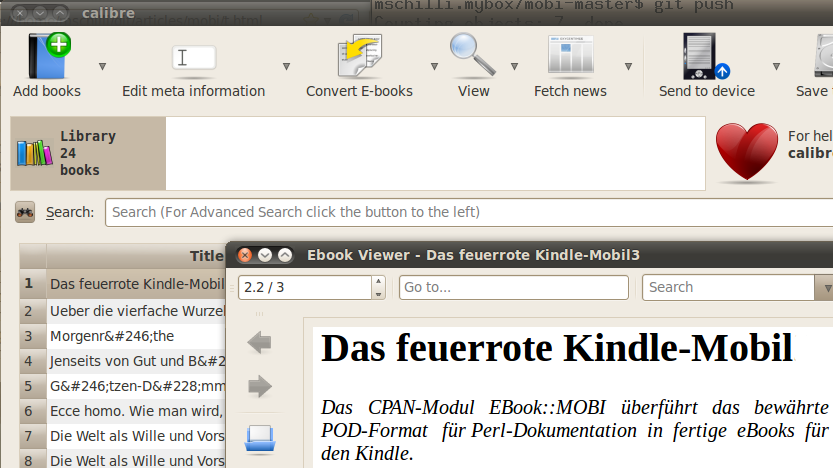This screenshot has height=468, width=833.
Task: Select row Ueber die vierfache Wurzel
Action: [x=136, y=311]
